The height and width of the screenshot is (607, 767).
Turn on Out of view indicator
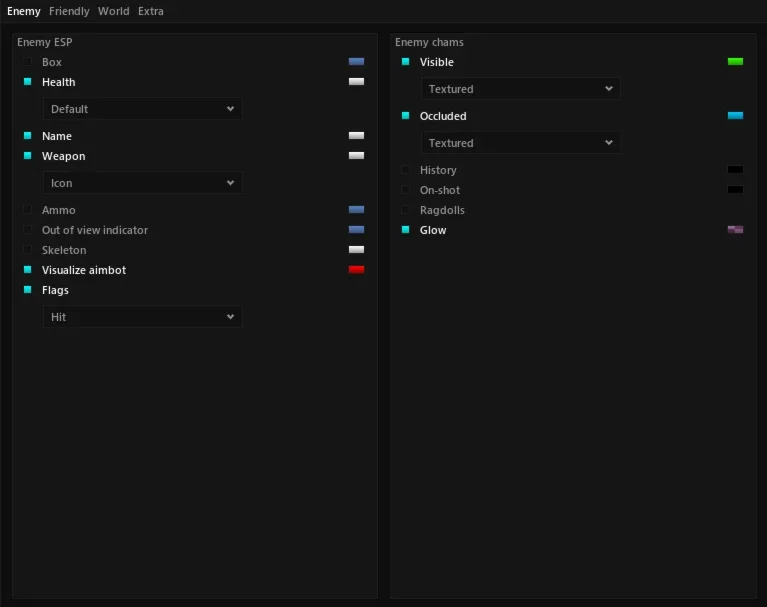click(27, 229)
